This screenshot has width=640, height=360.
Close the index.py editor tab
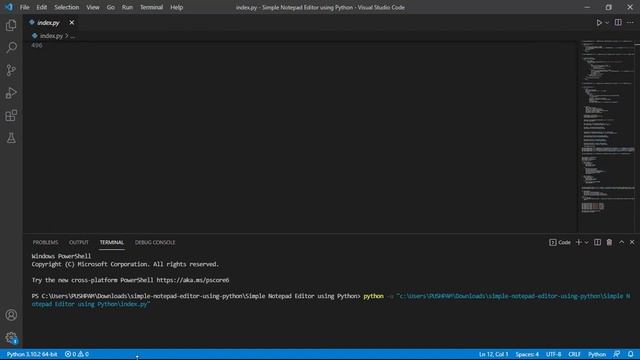coord(71,23)
